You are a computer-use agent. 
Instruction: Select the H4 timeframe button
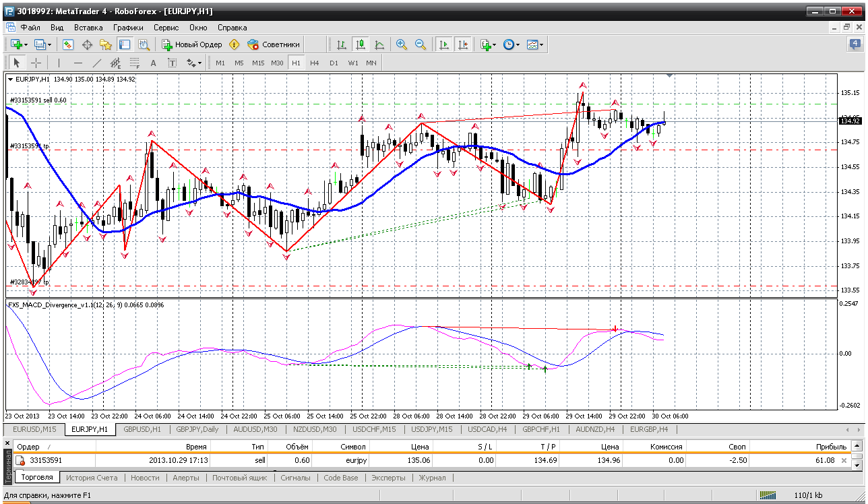coord(315,63)
